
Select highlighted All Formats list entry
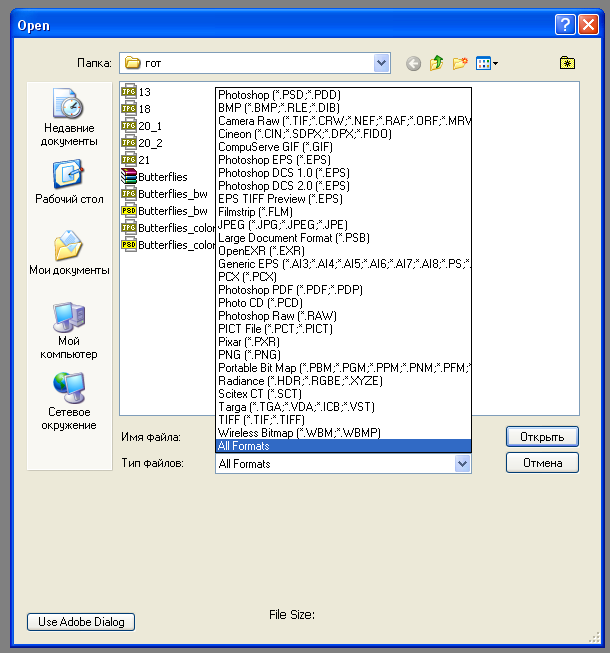(344, 446)
